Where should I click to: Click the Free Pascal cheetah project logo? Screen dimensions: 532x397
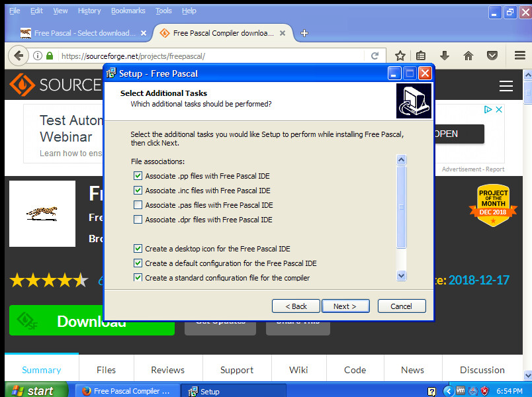(x=42, y=214)
